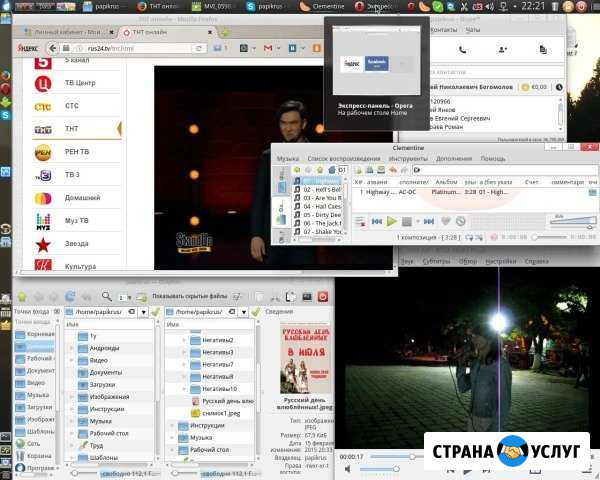
Task: Switch to Личный кабинет Firefox tab
Action: pos(68,33)
